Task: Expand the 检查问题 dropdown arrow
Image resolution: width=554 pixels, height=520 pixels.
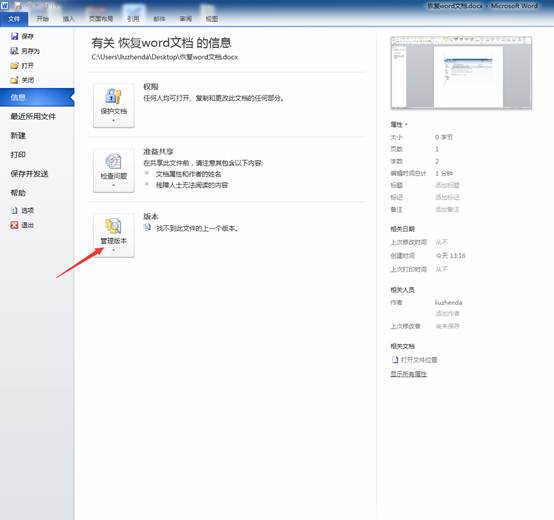Action: (x=113, y=185)
